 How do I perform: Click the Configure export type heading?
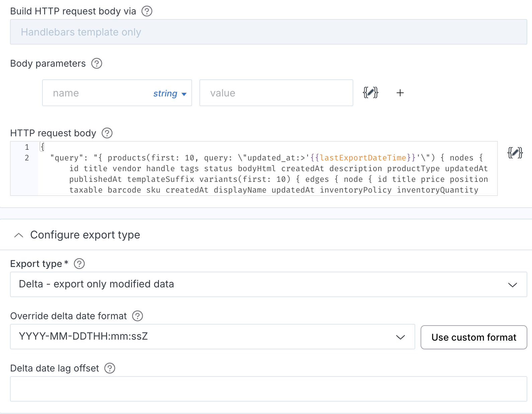[x=85, y=235]
